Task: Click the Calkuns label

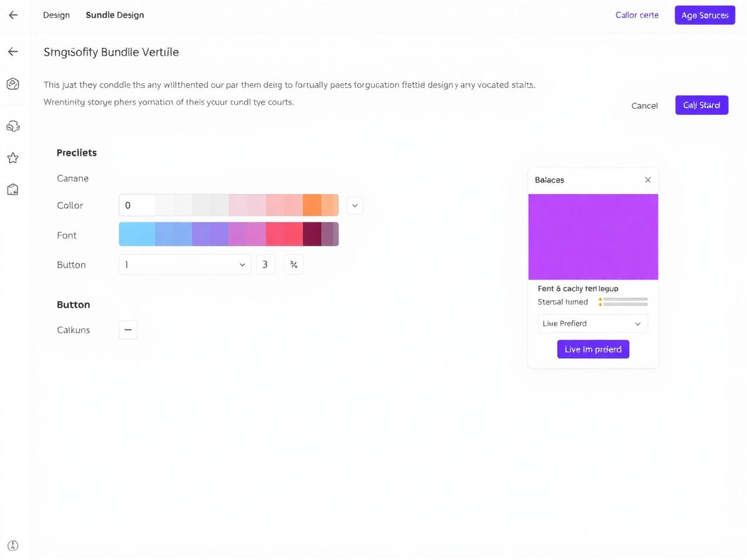Action: click(x=74, y=330)
